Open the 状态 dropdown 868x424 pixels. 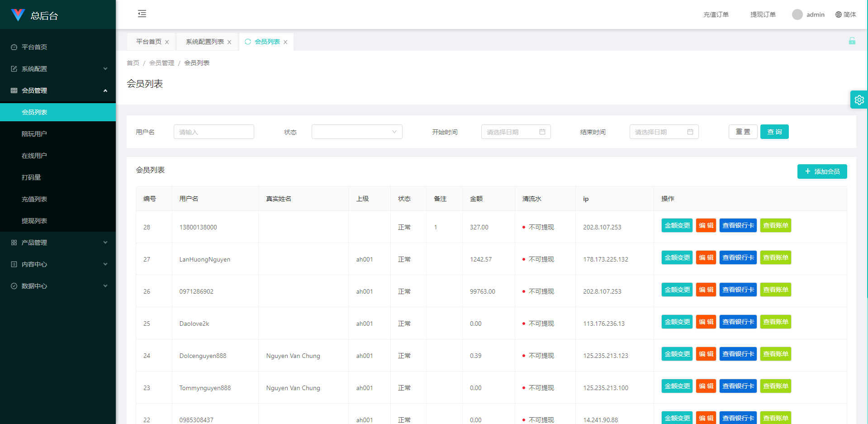(356, 132)
